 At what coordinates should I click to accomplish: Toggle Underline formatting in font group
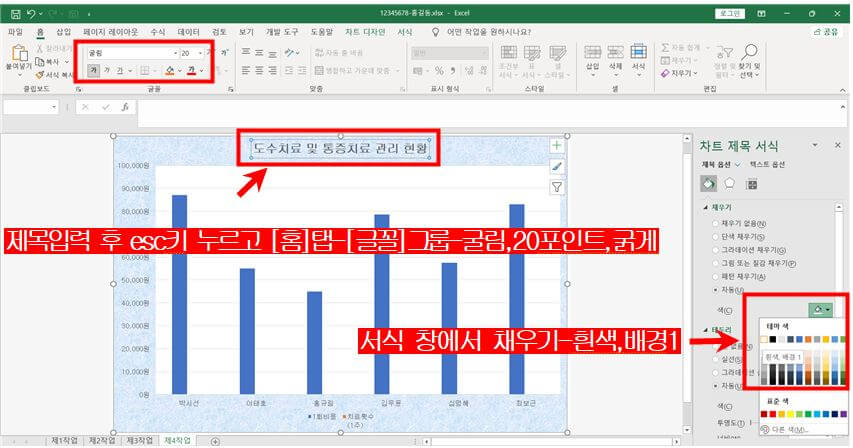120,70
